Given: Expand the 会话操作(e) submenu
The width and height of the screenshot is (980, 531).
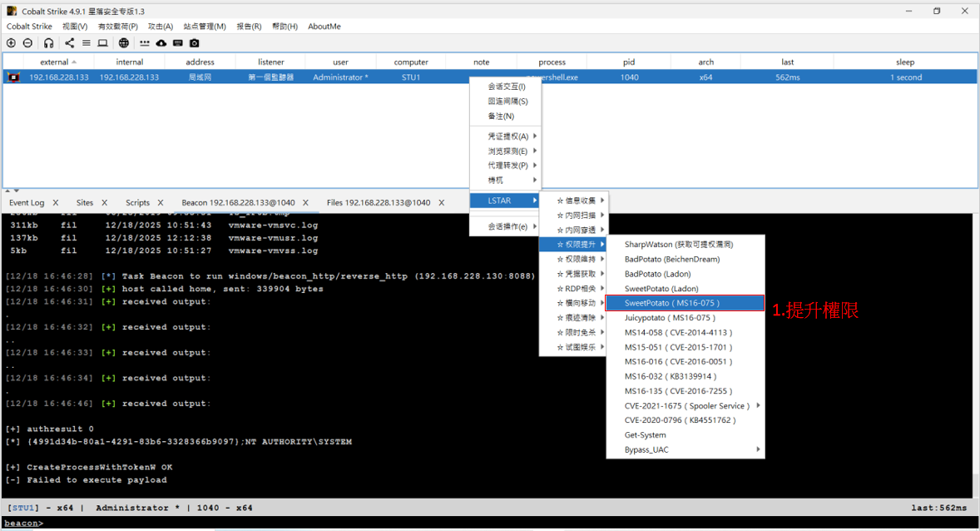Looking at the screenshot, I should pyautogui.click(x=505, y=226).
